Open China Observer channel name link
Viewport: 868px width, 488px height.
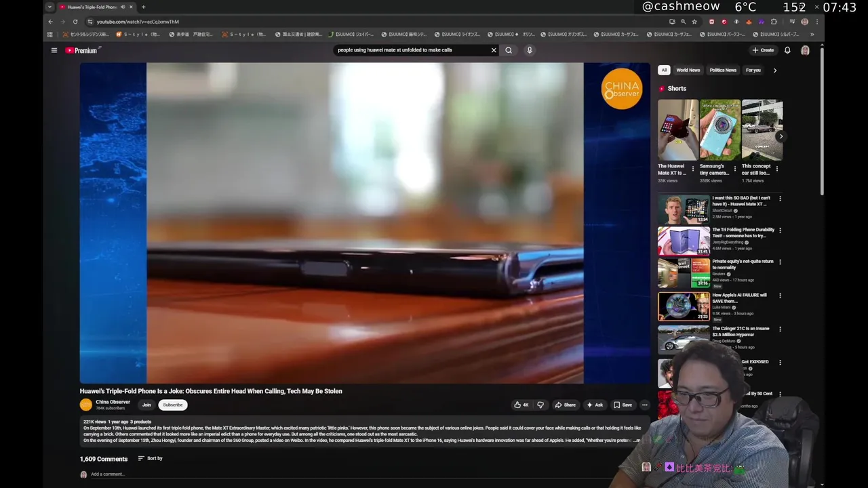113,402
